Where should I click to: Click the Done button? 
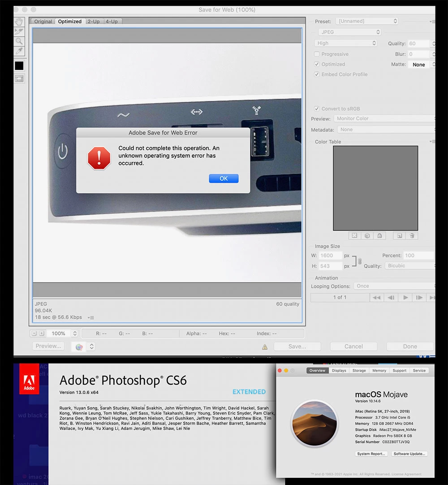coord(410,346)
